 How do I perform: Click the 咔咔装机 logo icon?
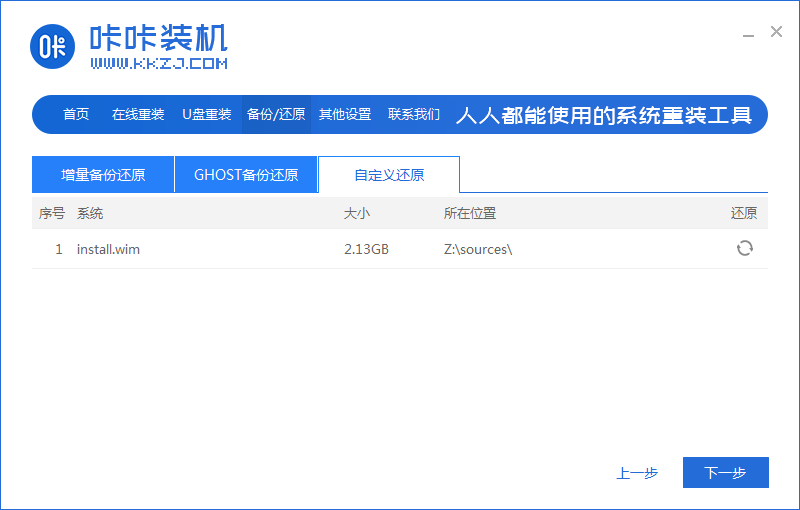[53, 44]
